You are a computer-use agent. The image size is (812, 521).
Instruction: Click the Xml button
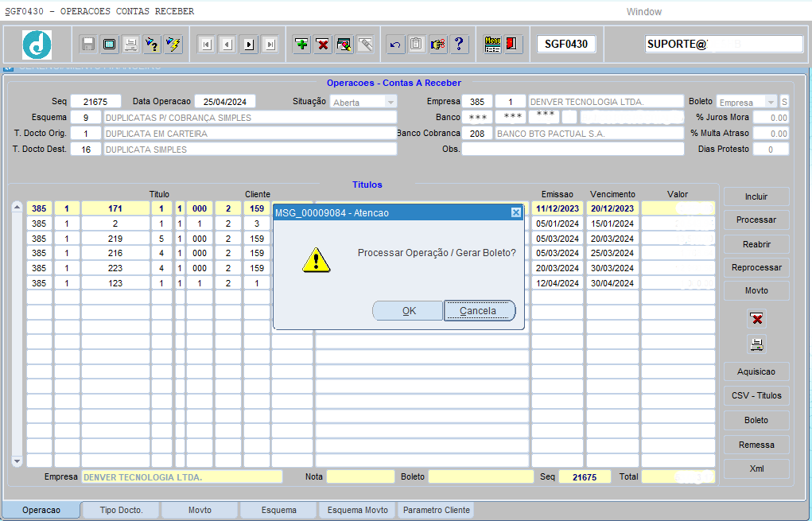[x=756, y=469]
